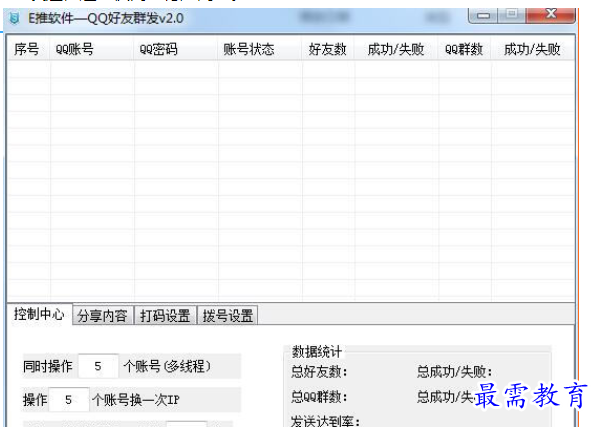Click the 好友数 column header
596x427 pixels.
click(328, 49)
